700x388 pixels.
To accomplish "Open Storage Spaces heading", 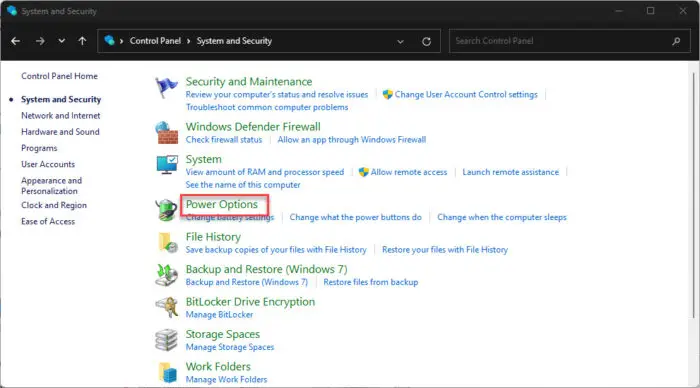I will point(223,334).
